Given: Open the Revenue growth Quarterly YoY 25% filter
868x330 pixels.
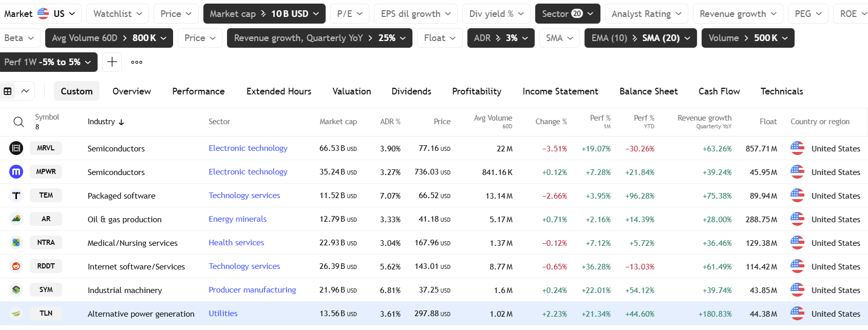Looking at the screenshot, I should tap(319, 38).
